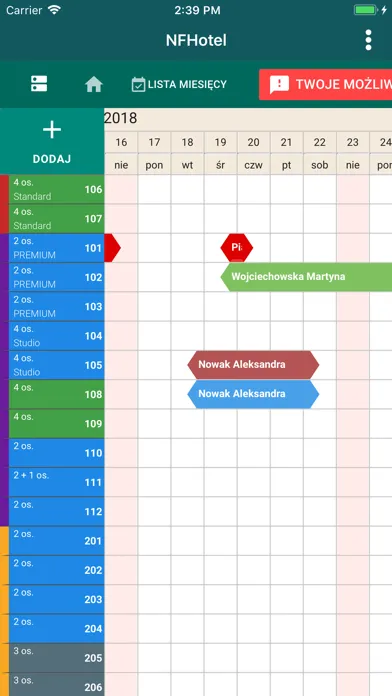Tap the red Twoje Możliwości alert button
392x696 pixels.
pyautogui.click(x=325, y=84)
